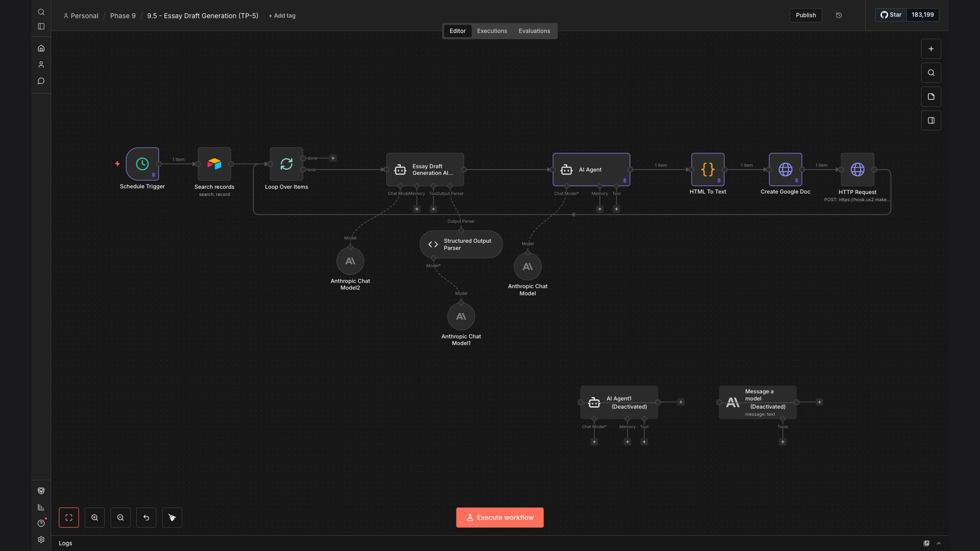Screen dimensions: 980x551
Task: Switch to the Evaluations tab
Action: point(534,31)
